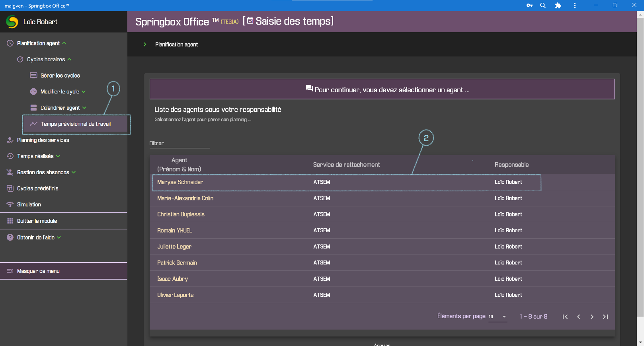Select agent Olivier Laporte
This screenshot has height=346, width=644.
(175, 295)
